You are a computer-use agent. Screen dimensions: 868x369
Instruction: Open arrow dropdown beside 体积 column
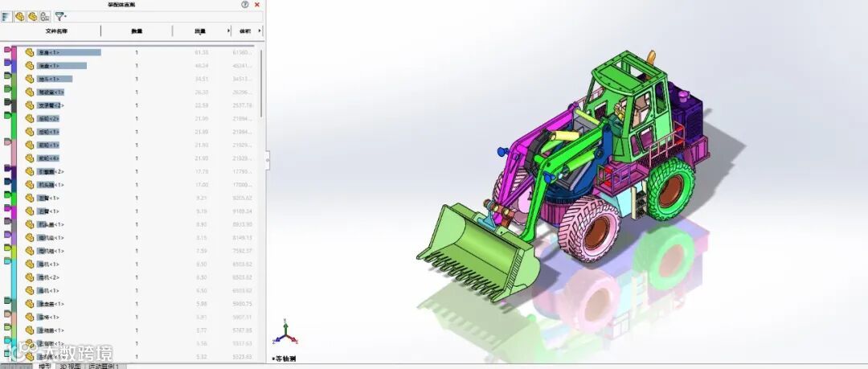(x=260, y=31)
